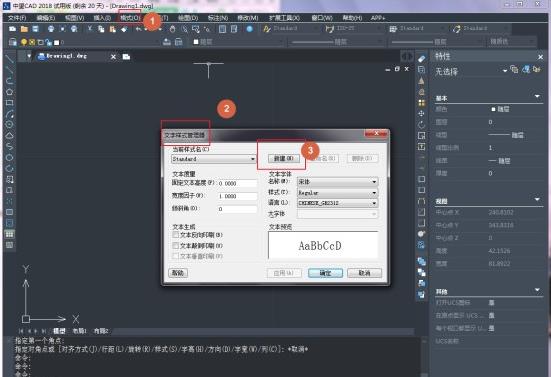Click the Table Style icon
This screenshot has width=551, height=377.
pyautogui.click(x=393, y=29)
